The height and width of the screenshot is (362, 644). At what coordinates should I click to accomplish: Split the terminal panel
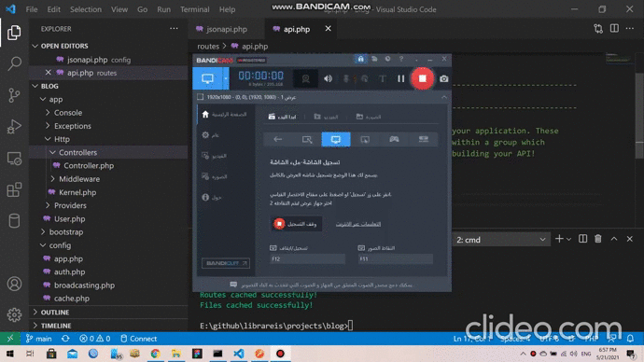pos(582,239)
